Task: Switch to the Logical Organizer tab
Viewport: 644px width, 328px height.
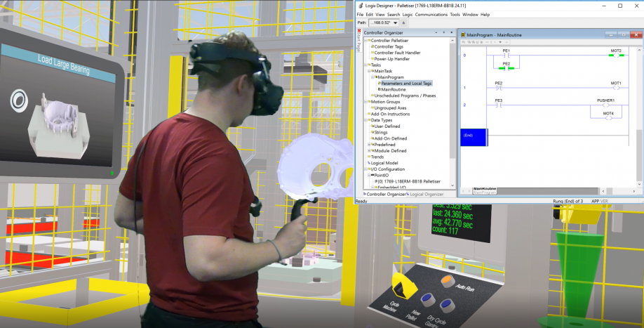Action: click(x=427, y=194)
